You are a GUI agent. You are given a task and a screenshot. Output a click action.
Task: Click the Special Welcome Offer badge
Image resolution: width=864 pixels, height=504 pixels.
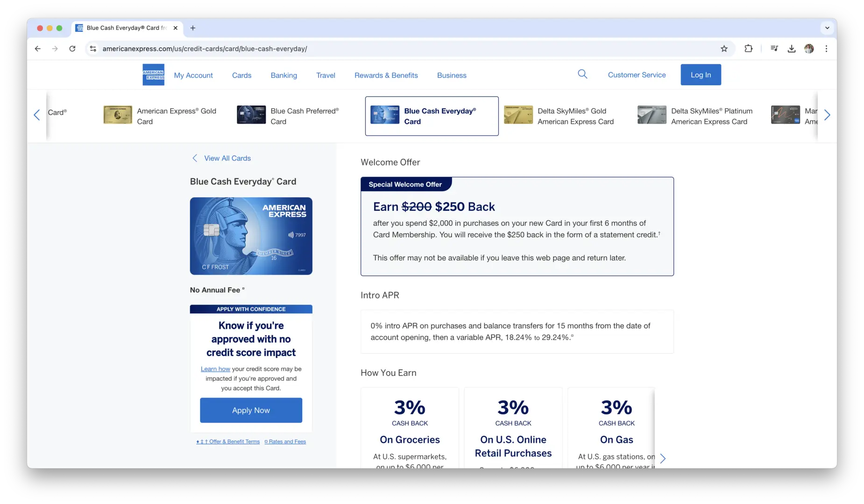pyautogui.click(x=405, y=184)
